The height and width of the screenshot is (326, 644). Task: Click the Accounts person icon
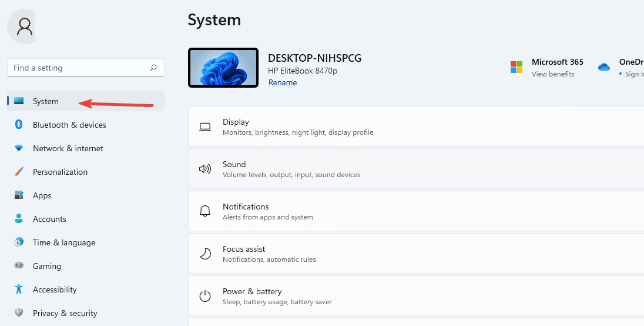pos(19,218)
